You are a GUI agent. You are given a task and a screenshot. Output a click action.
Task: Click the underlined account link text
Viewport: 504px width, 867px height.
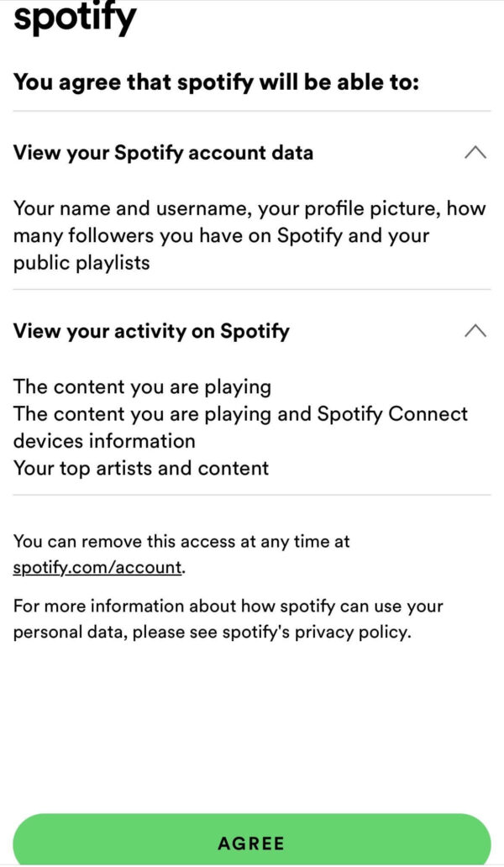click(94, 568)
